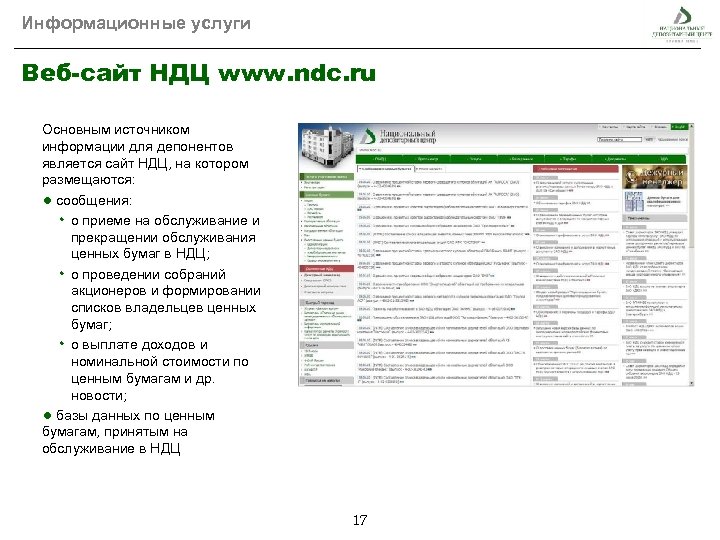Open the 'Пресс-центр' item in green navigation bar
This screenshot has height=540, width=720.
(427, 159)
